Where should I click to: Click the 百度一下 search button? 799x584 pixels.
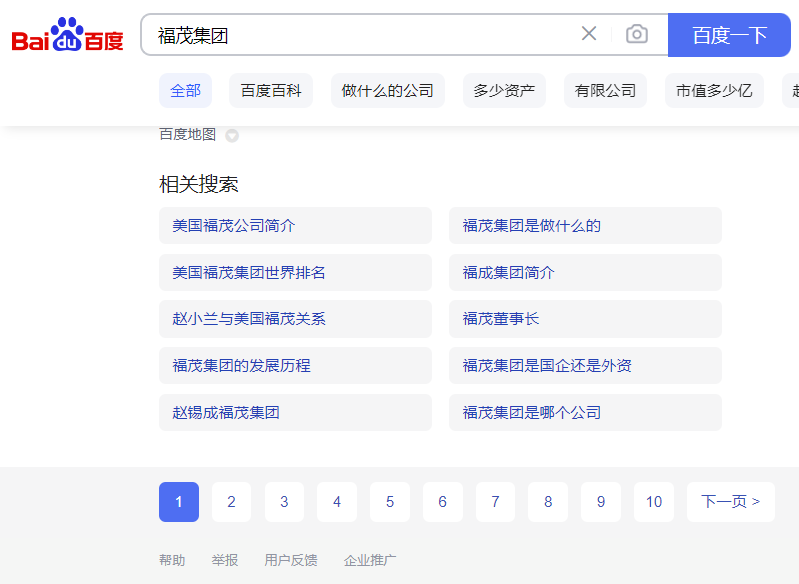point(729,35)
